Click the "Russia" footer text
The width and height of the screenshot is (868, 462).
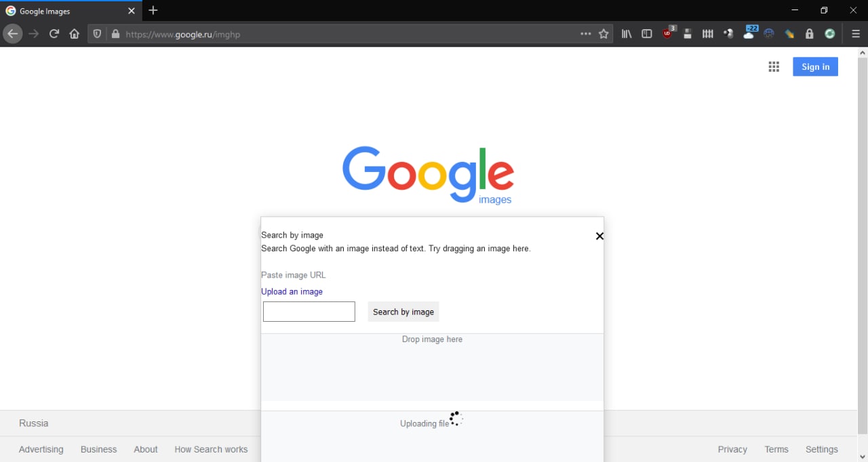(x=34, y=423)
